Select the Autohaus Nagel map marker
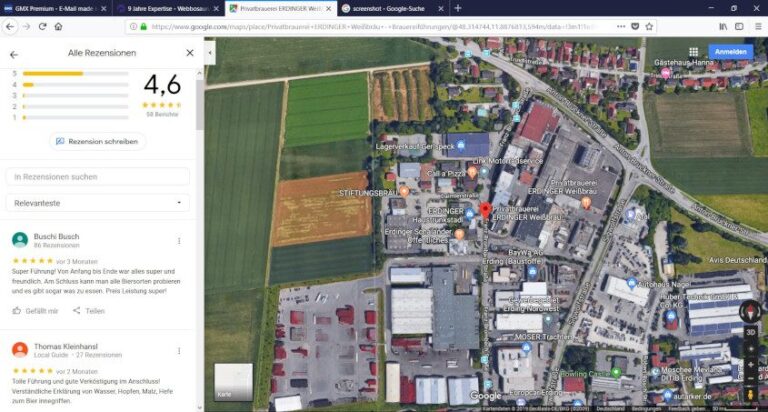Screen dimensions: 768x412 632,283
